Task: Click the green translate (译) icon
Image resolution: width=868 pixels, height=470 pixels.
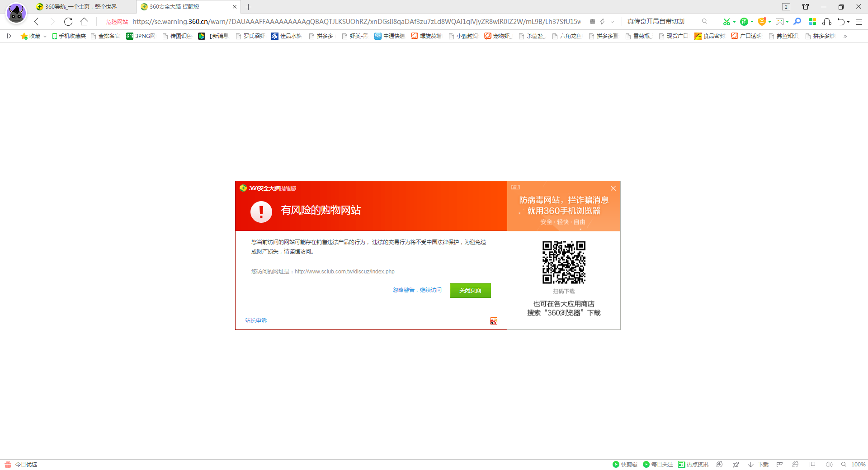Action: pyautogui.click(x=744, y=22)
